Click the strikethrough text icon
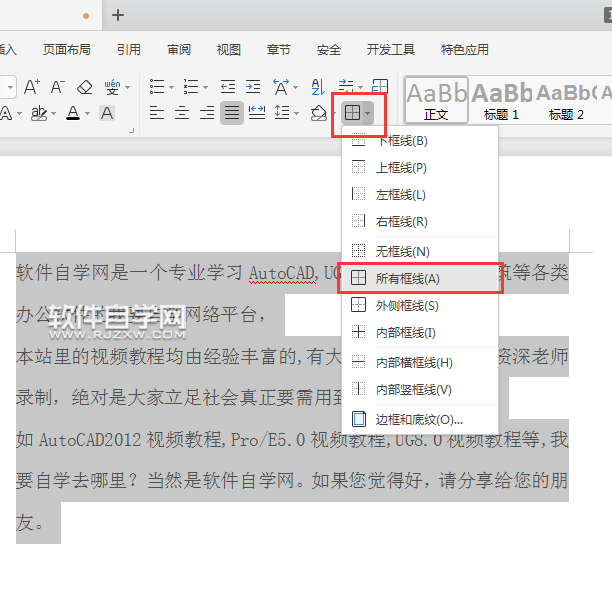 (x=39, y=114)
